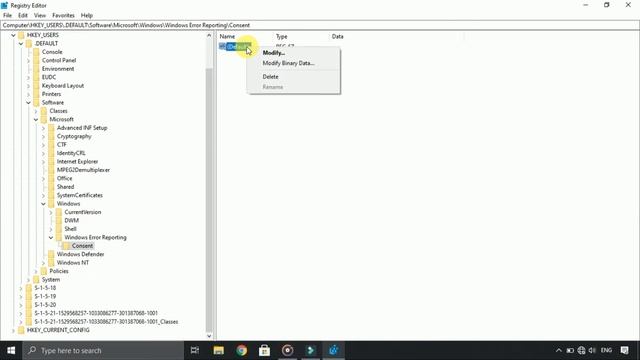Sort values by Name column header

[227, 37]
